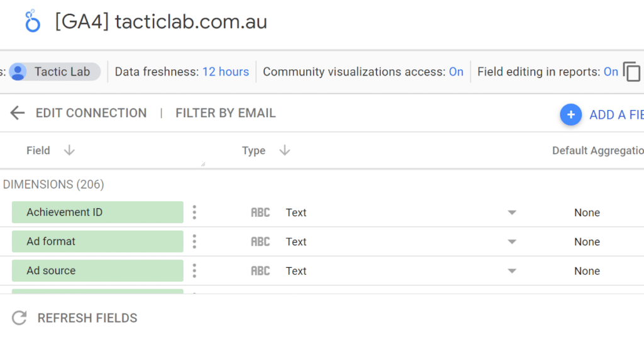This screenshot has height=337, width=644.
Task: Sort by Field column arrow
Action: [69, 151]
